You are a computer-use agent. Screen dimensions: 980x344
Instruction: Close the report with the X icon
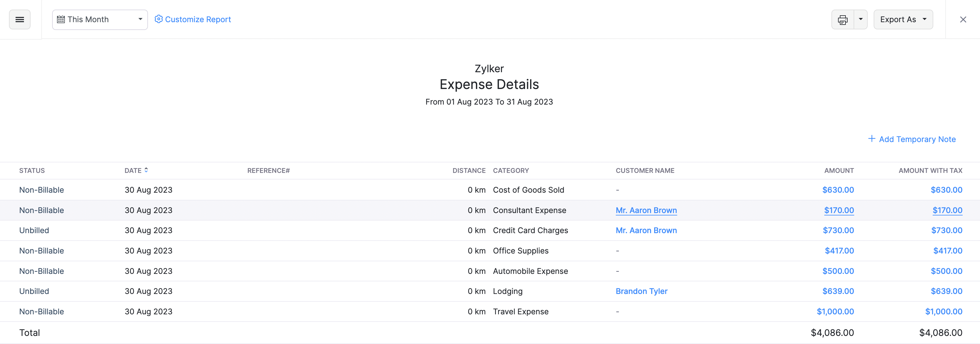[x=963, y=19]
